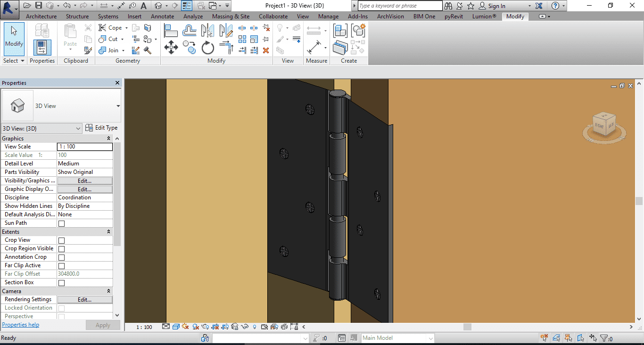The height and width of the screenshot is (345, 644).
Task: Click Edit button for Visibility/Graphics overrides
Action: [x=84, y=181]
